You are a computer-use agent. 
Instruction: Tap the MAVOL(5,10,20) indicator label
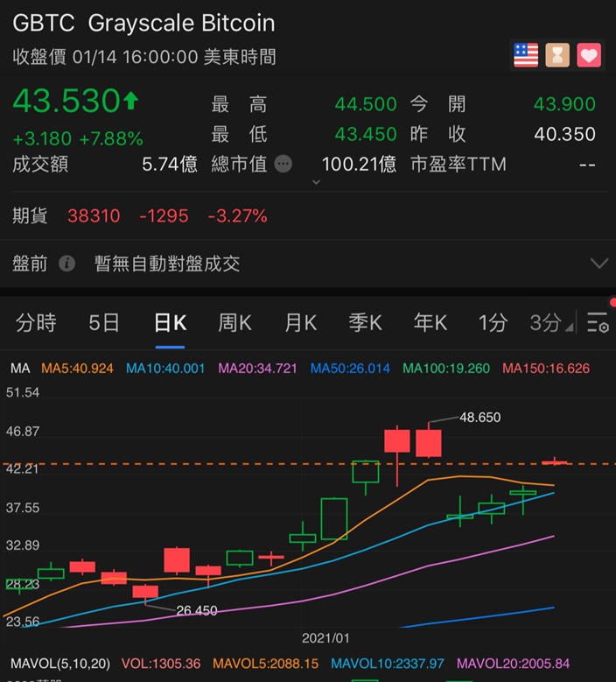(60, 664)
